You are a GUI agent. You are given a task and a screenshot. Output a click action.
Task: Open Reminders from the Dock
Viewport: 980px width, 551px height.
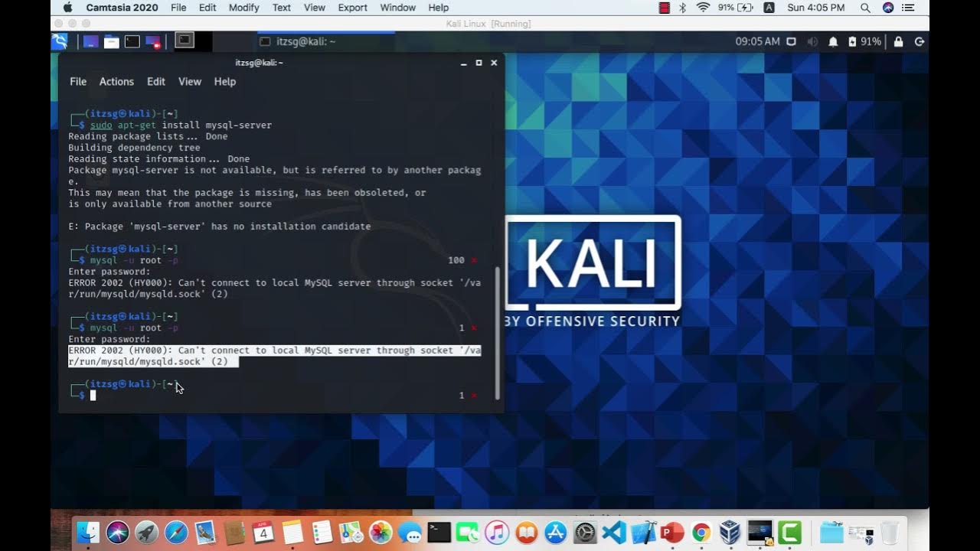[322, 532]
